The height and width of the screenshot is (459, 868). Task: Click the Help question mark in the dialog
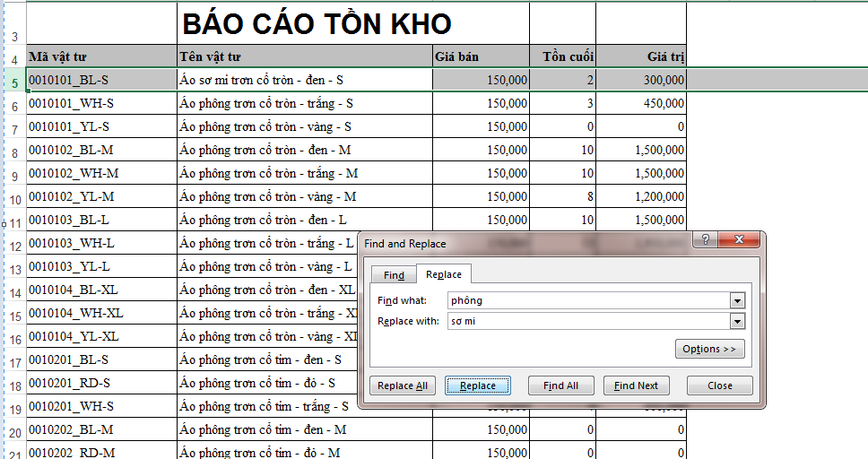coord(707,239)
